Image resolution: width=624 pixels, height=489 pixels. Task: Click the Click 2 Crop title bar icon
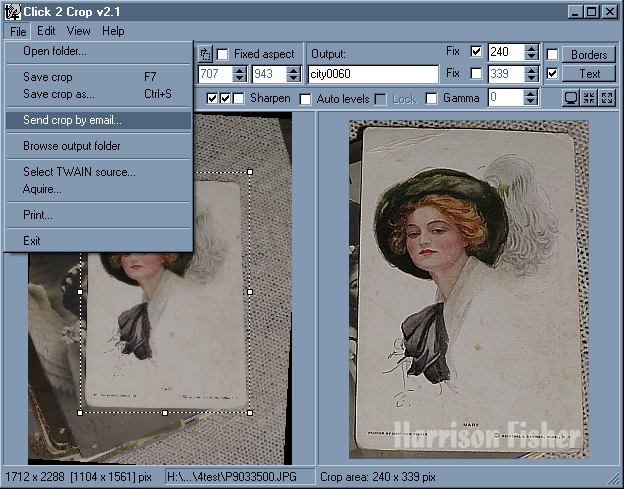point(12,12)
